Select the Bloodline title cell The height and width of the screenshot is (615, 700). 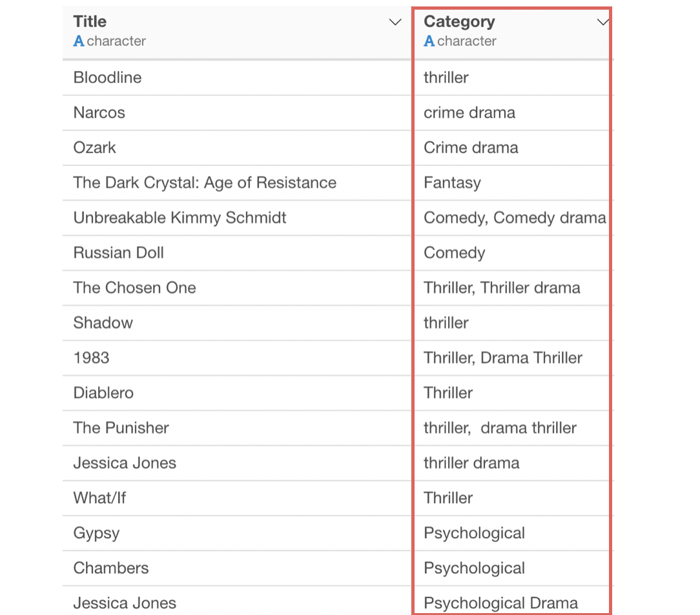point(237,78)
